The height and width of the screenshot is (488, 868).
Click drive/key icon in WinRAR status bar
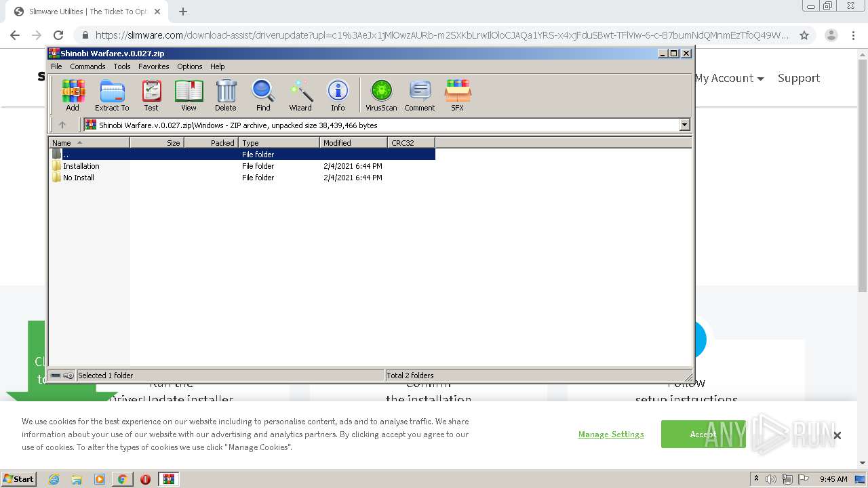click(x=62, y=375)
